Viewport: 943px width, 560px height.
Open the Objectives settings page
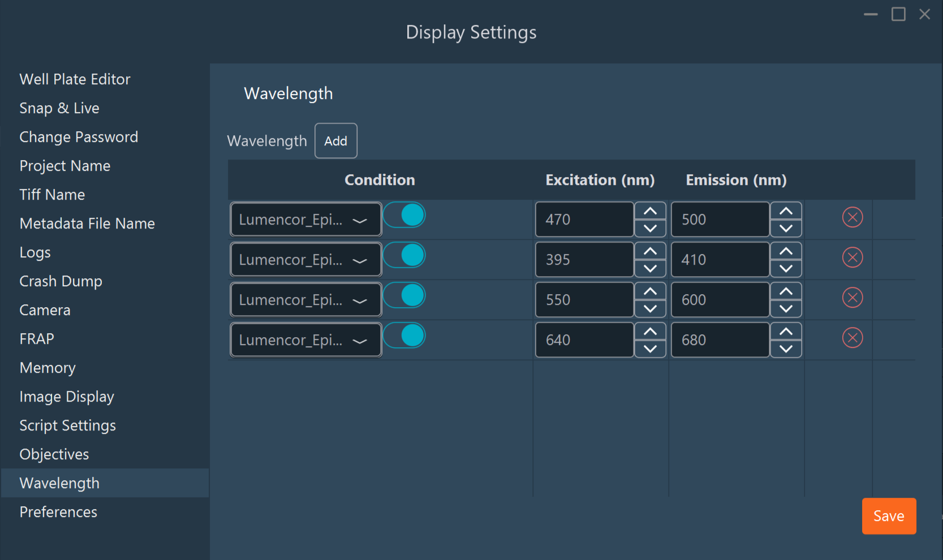54,454
